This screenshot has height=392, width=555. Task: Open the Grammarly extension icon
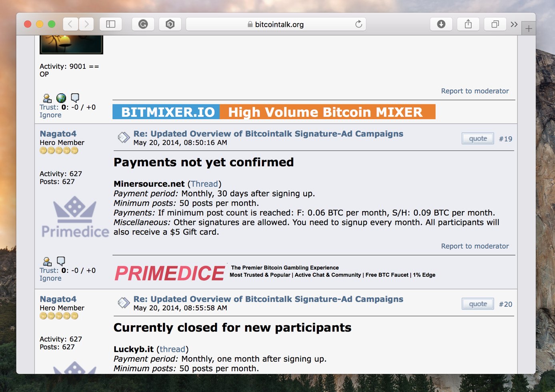(143, 24)
